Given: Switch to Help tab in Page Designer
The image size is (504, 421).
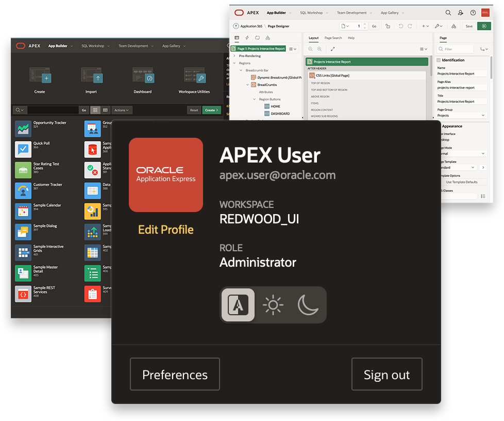Looking at the screenshot, I should click(351, 38).
